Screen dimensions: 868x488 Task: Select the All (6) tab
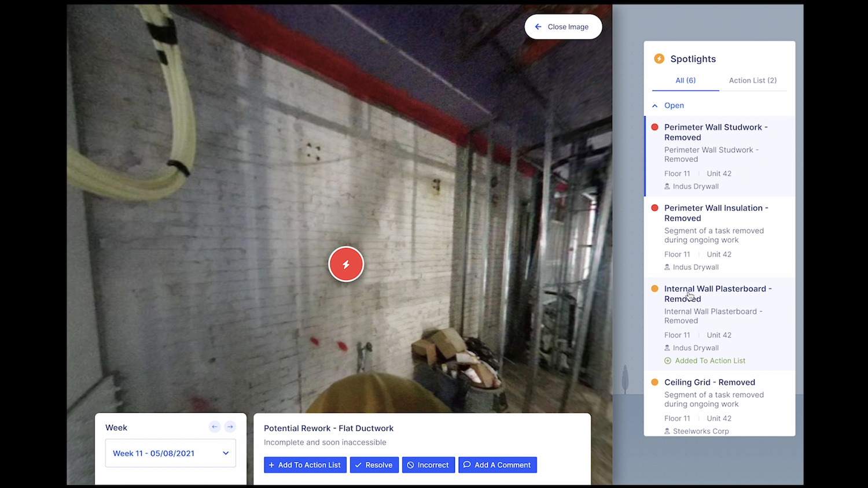click(x=685, y=80)
